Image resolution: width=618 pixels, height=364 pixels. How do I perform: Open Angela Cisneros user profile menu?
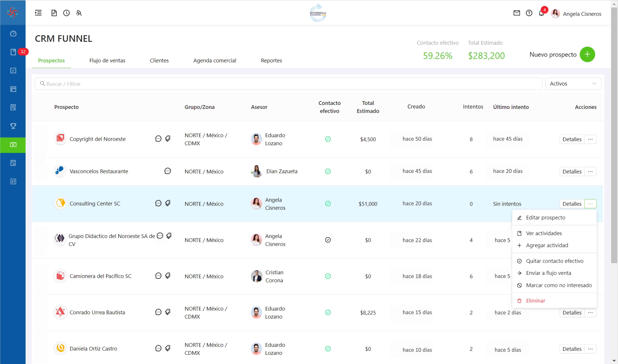[576, 14]
